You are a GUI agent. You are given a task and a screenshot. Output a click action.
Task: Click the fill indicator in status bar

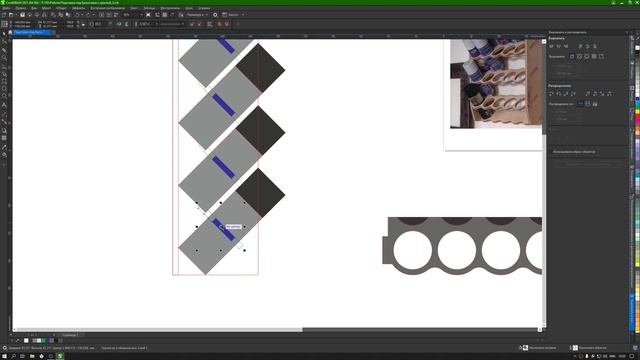525,348
